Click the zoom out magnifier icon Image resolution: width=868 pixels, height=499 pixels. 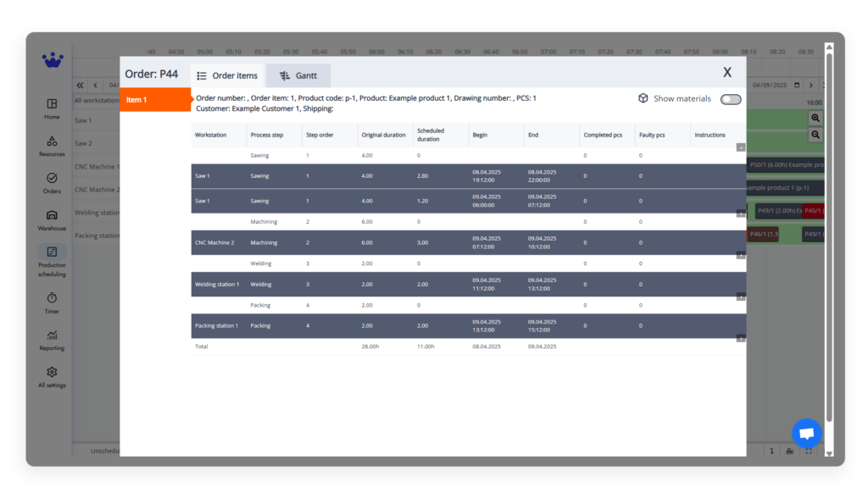click(x=815, y=135)
